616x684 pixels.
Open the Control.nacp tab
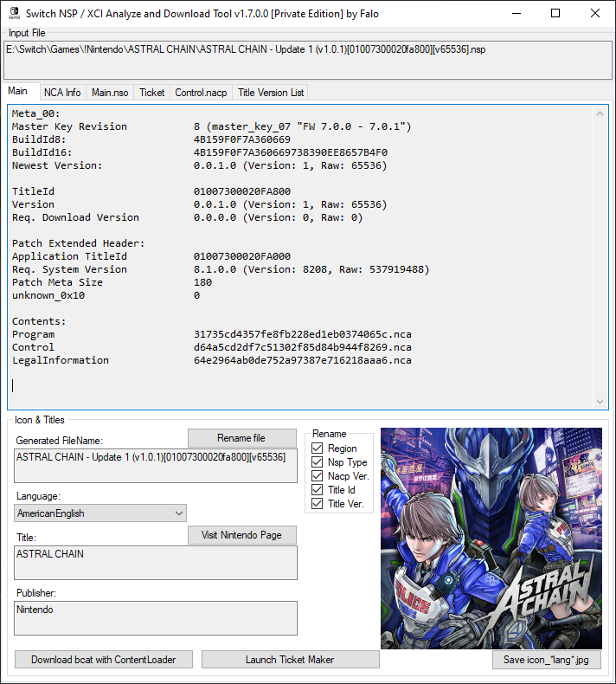pyautogui.click(x=201, y=93)
